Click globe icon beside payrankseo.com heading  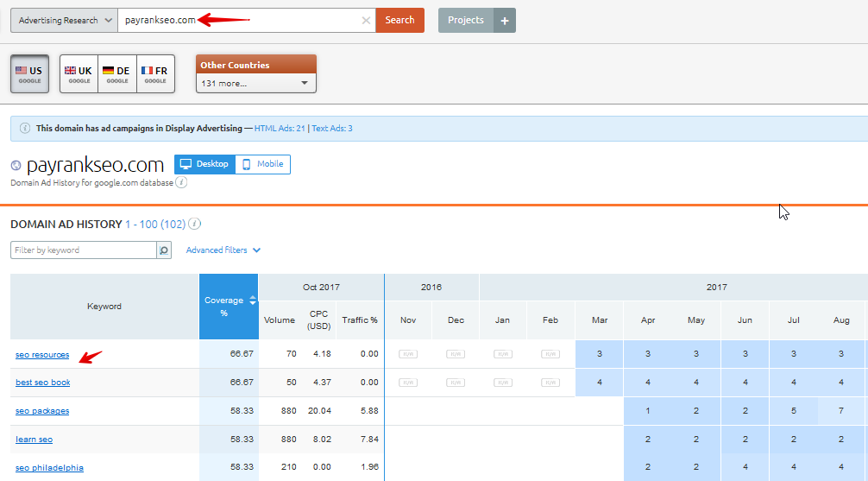point(16,165)
